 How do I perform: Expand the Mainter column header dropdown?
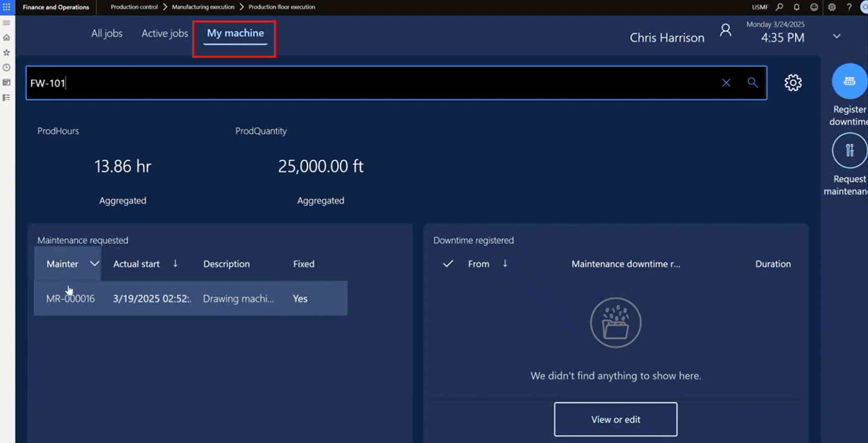pos(94,264)
